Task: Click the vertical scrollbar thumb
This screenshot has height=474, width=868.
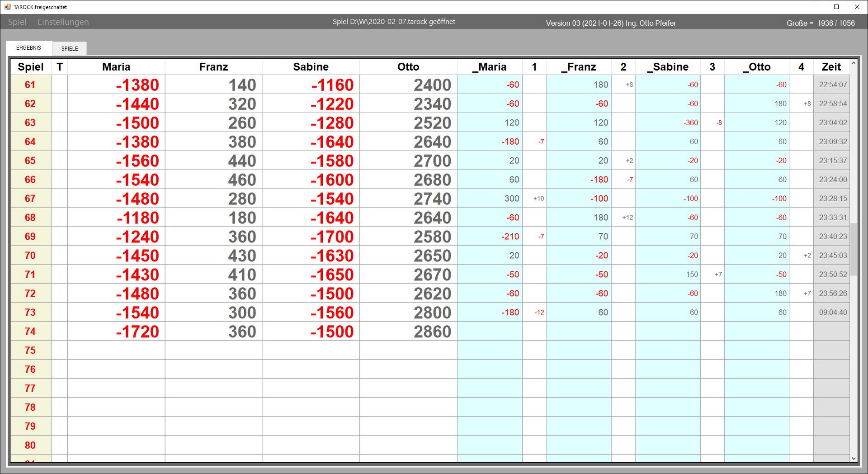Action: (x=854, y=249)
